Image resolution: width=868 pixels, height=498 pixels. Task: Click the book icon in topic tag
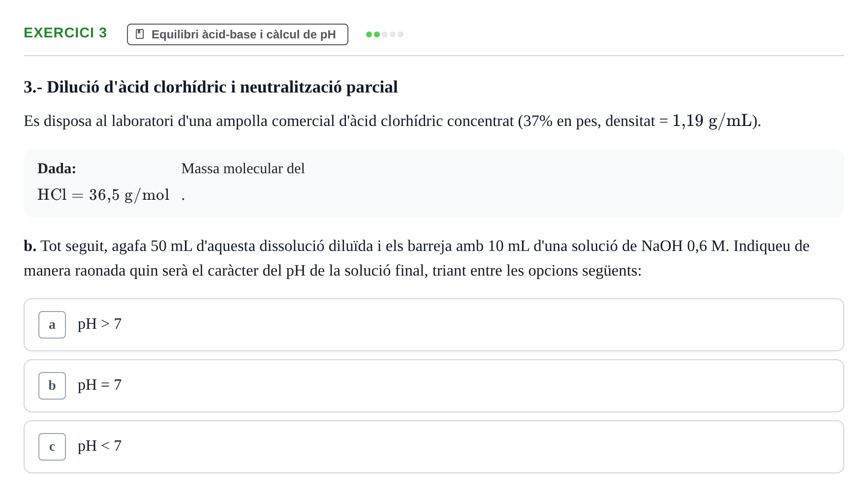pos(140,34)
